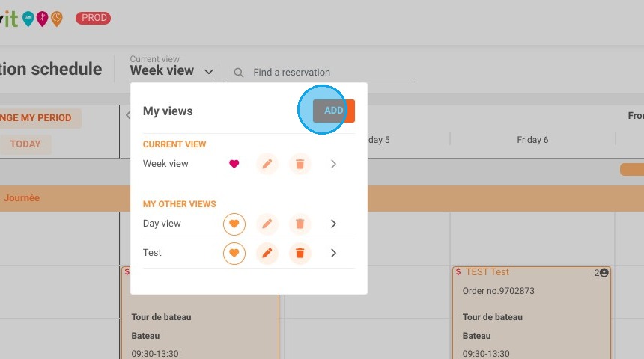644x359 pixels.
Task: Delete the Test view with trash icon
Action: pyautogui.click(x=300, y=253)
